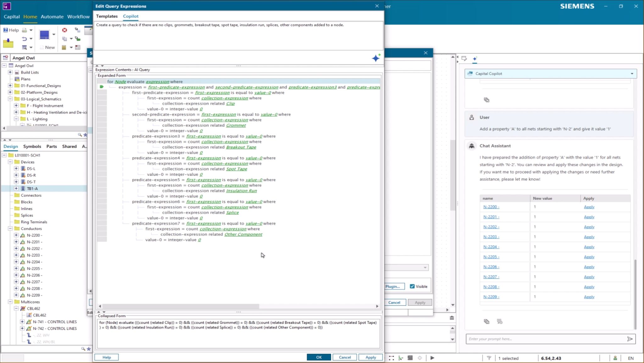Click the Copilot sparkle generate icon
The width and height of the screenshot is (644, 363).
(376, 58)
